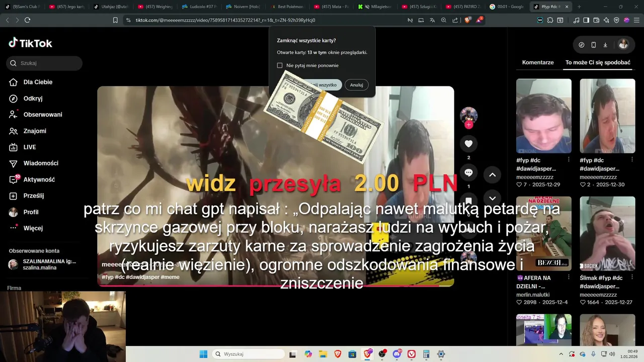Open more options for Ślimak video
Viewport: 644px width, 362px height.
(x=632, y=278)
